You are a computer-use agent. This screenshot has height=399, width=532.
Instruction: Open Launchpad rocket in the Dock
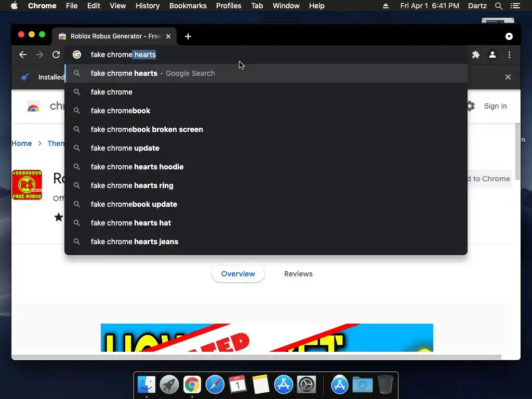169,385
